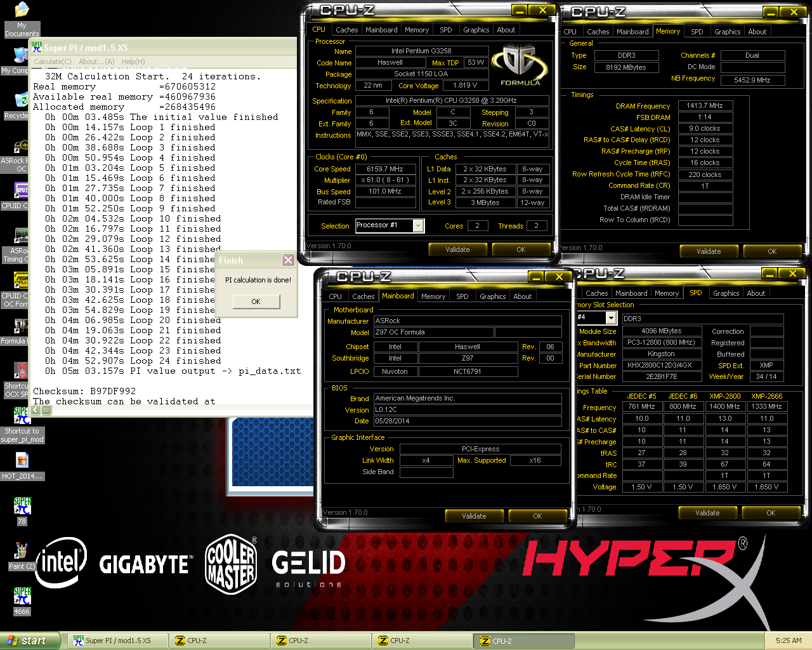
Task: Click the Start button
Action: [30, 640]
